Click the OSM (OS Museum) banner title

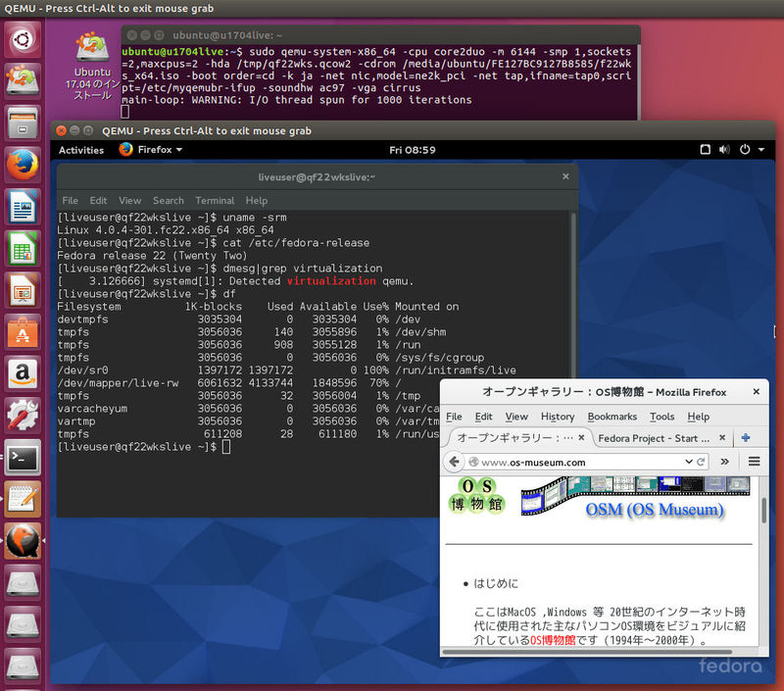655,510
